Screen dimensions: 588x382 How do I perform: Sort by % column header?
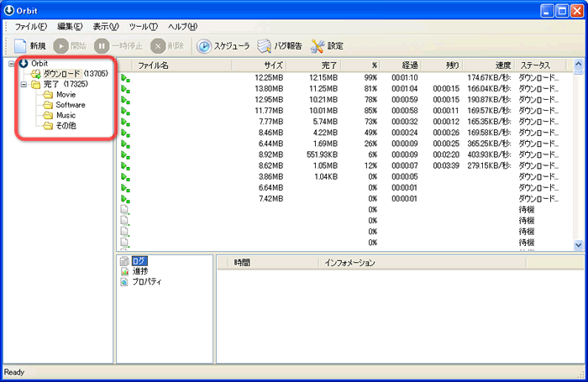coord(360,65)
